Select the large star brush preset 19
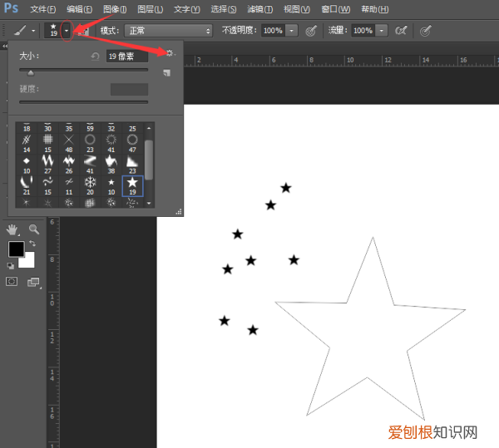499x448 pixels. click(x=132, y=184)
